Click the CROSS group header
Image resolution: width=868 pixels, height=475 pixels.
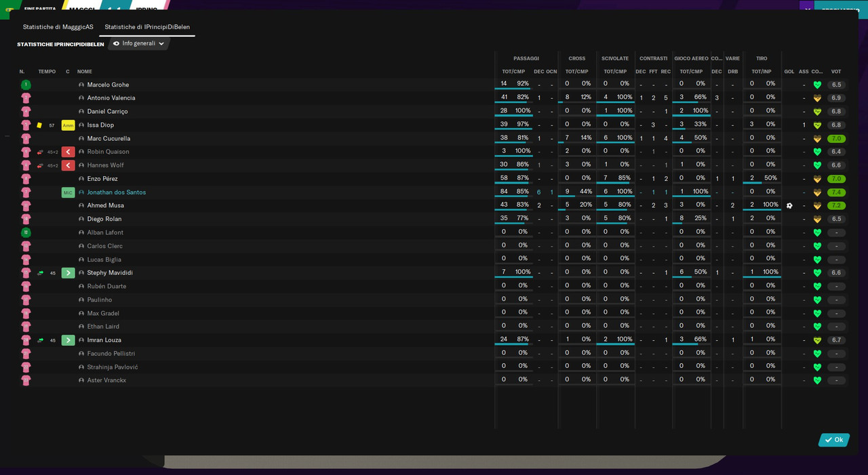click(x=577, y=58)
